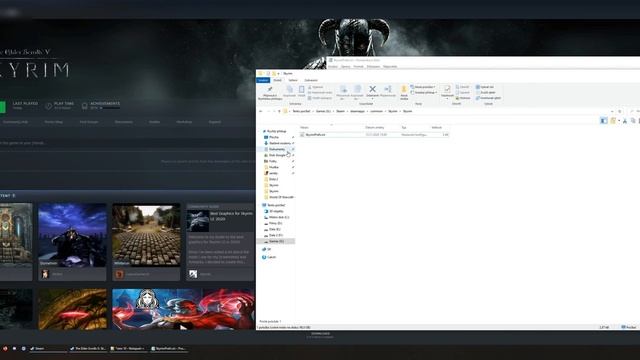Click the Steam Achievements trophy icon
Screen dimensions: 640x360
point(84,106)
